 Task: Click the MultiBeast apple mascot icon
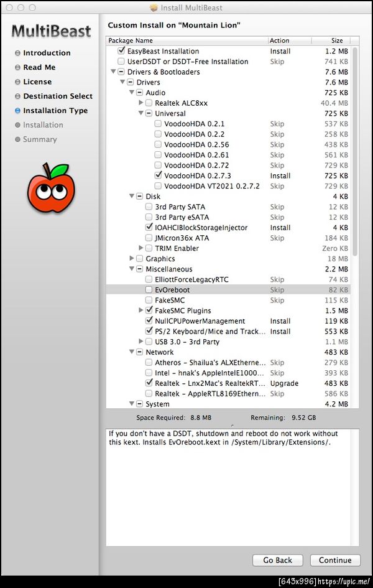coord(51,187)
